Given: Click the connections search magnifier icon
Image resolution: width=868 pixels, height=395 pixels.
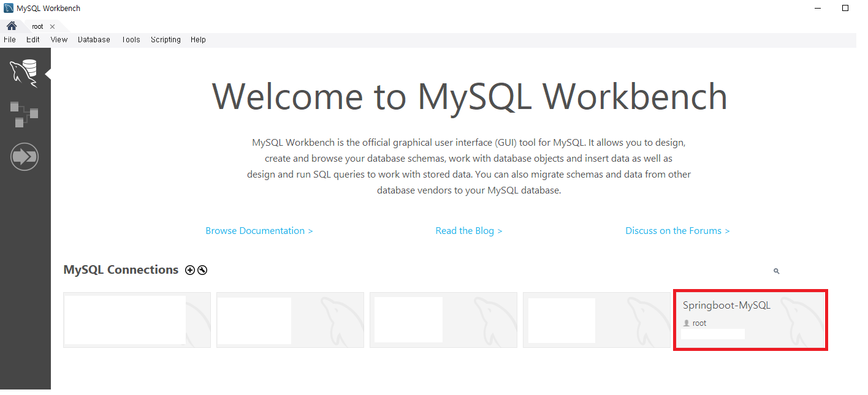Looking at the screenshot, I should [x=776, y=271].
